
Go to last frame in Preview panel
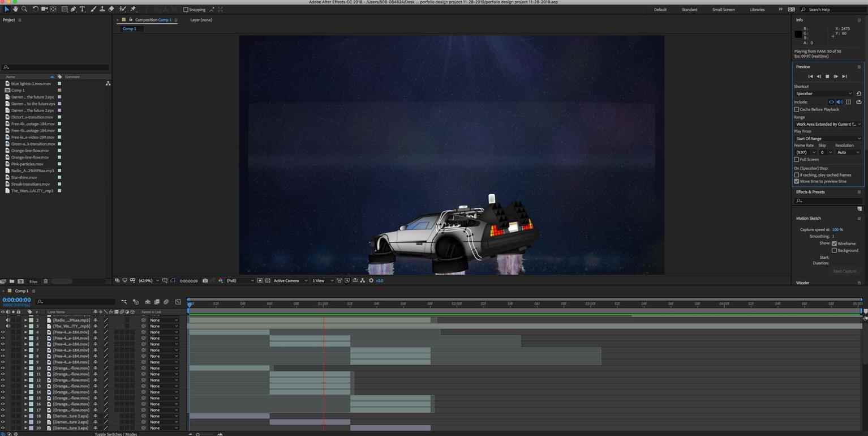pyautogui.click(x=844, y=76)
